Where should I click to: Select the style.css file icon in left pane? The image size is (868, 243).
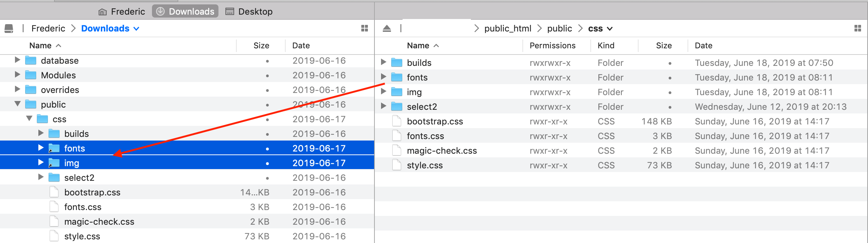[x=54, y=236]
